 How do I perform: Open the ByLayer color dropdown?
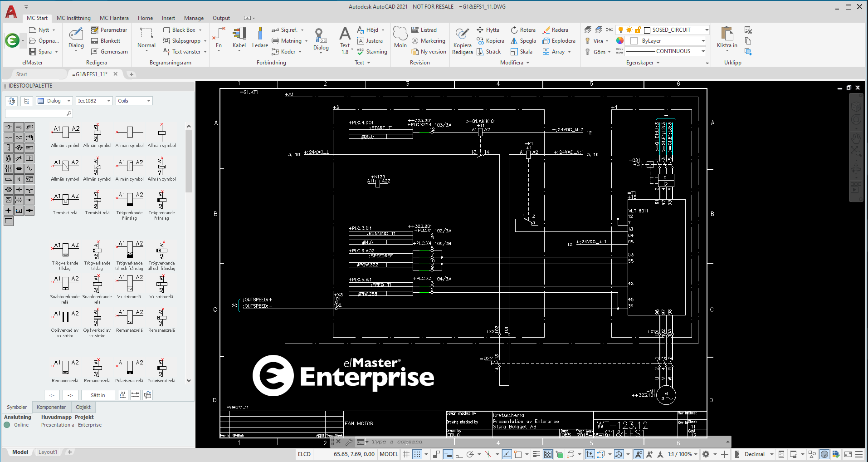(703, 41)
